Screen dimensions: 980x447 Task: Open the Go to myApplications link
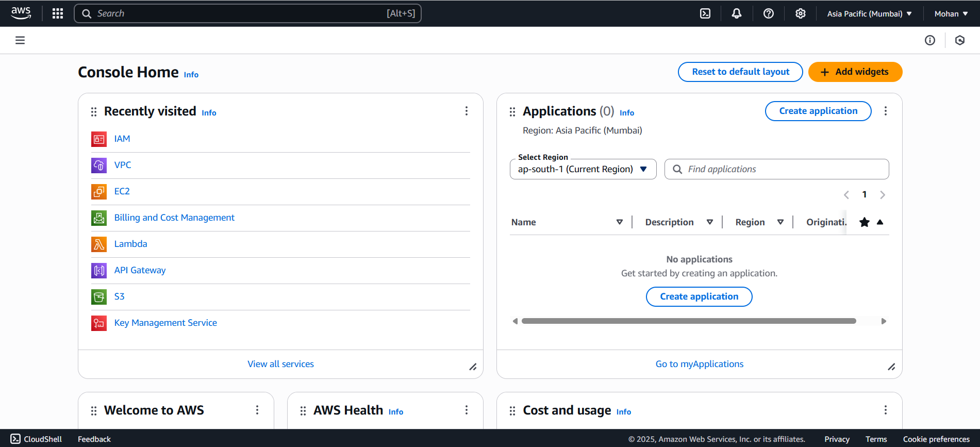[x=700, y=364]
